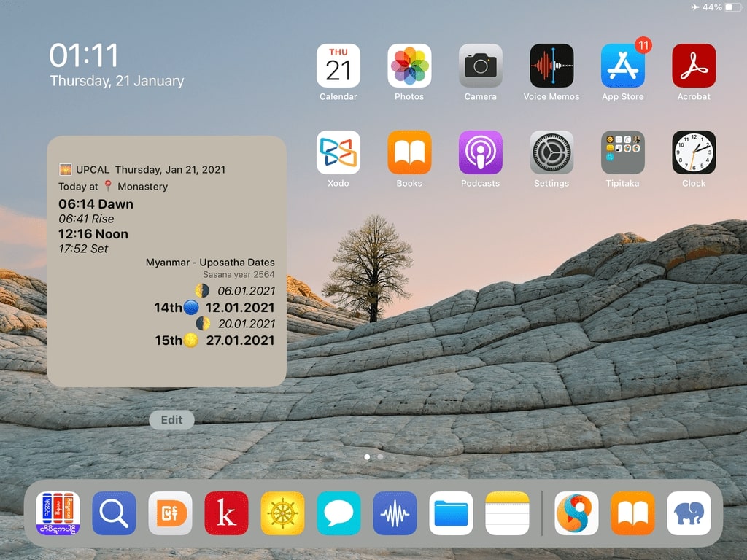
Task: Open the Xodo PDF app
Action: (338, 152)
